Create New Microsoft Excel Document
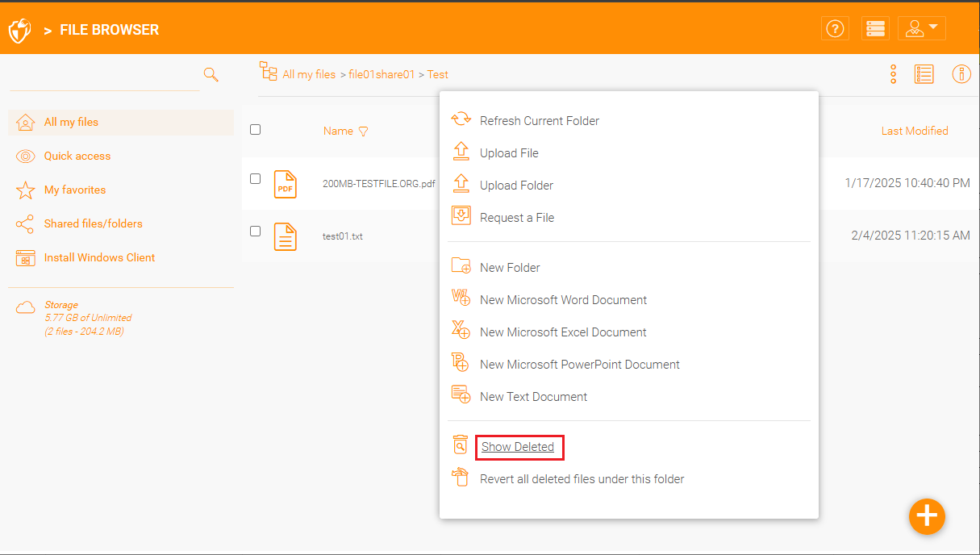 pyautogui.click(x=563, y=332)
